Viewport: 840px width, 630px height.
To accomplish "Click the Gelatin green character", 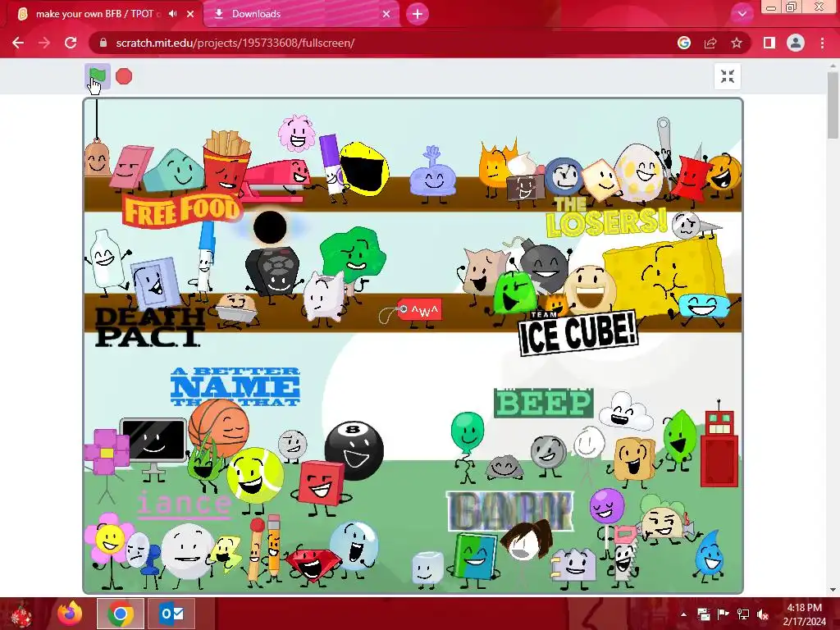I will tap(514, 292).
